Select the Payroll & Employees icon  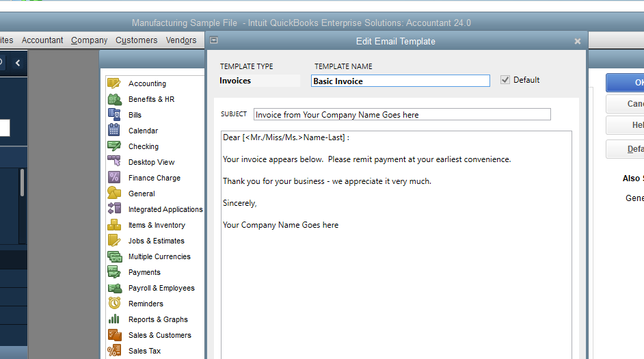point(115,288)
